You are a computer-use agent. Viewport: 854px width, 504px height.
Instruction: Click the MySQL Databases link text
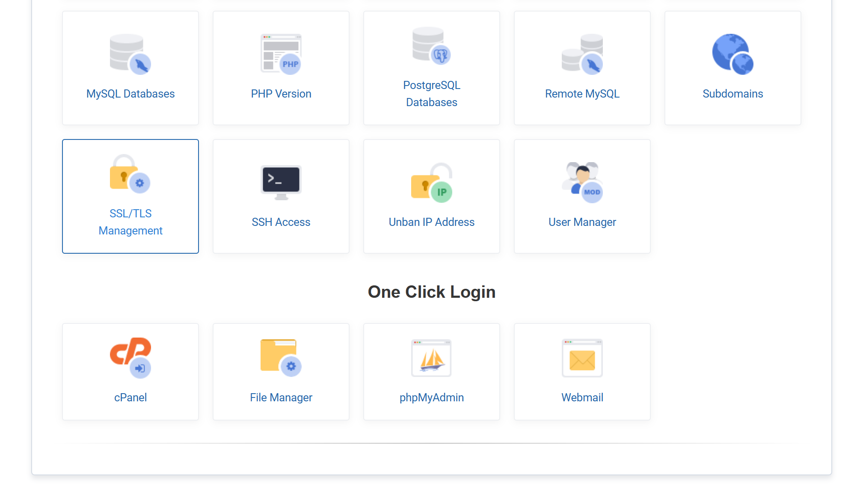(130, 94)
